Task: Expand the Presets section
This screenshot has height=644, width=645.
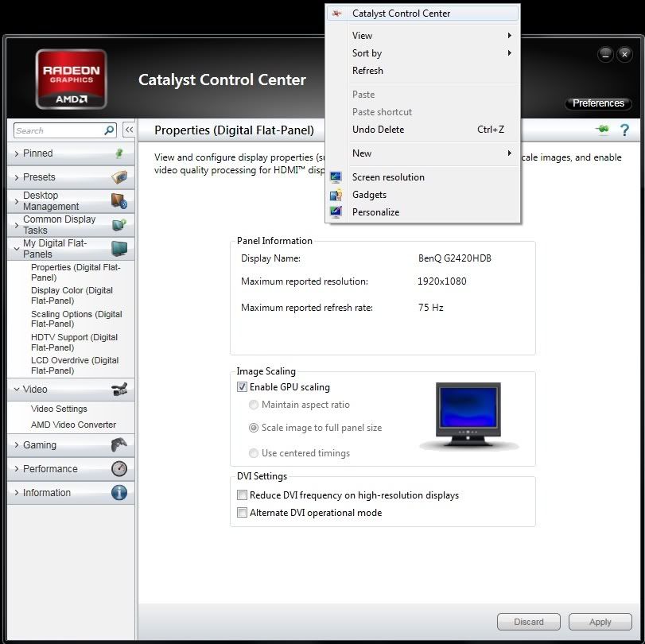Action: (71, 177)
